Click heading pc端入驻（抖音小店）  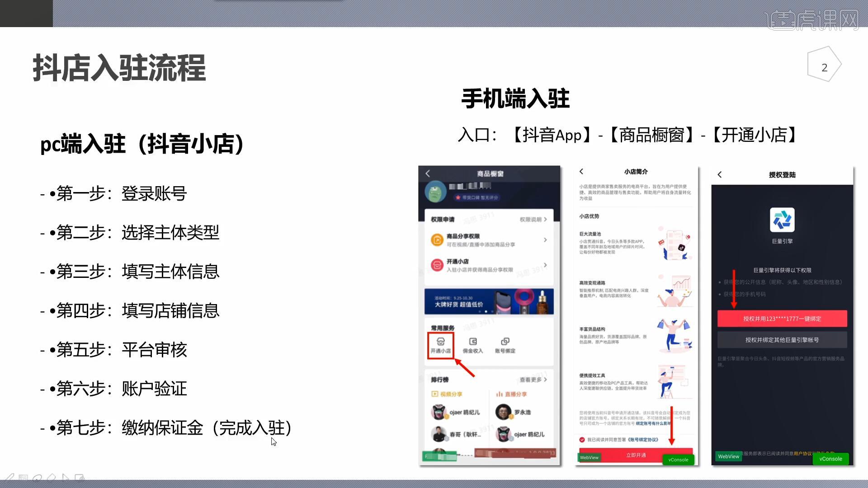pyautogui.click(x=142, y=144)
